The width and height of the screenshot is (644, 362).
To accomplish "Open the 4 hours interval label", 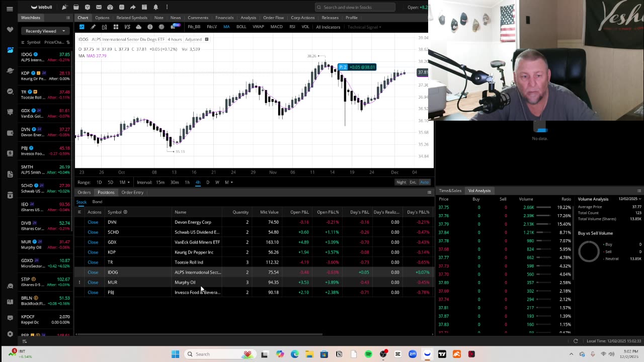I will (x=175, y=39).
